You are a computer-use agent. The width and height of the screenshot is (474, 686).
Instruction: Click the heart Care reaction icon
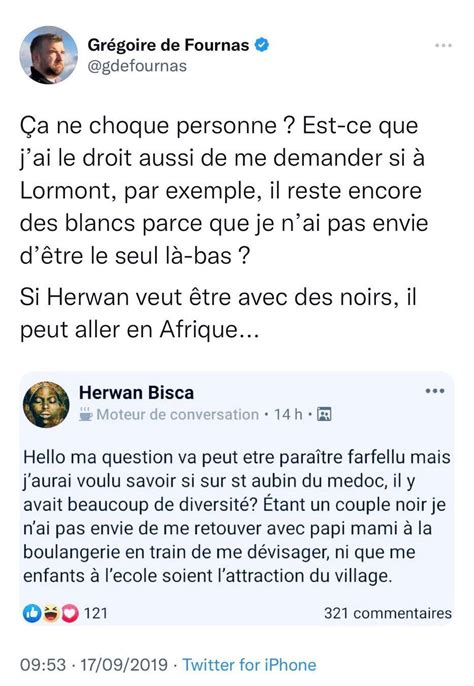tap(70, 613)
